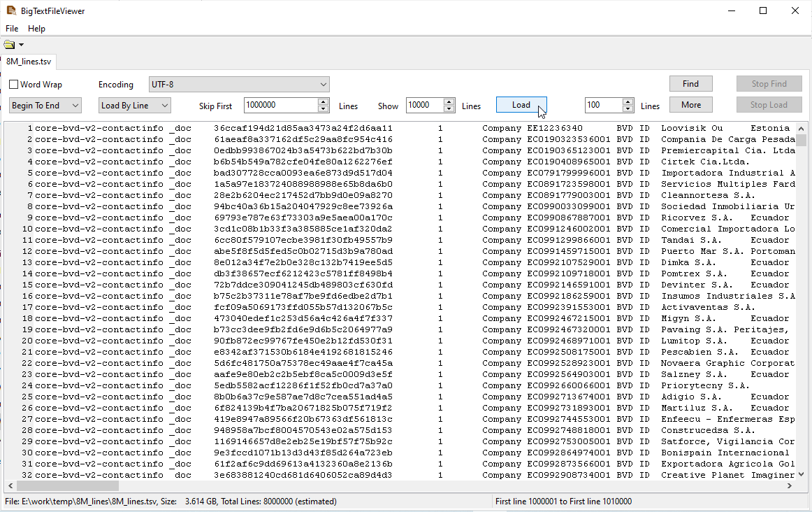Switch to the 8M_lines.tsv tab
The height and width of the screenshot is (512, 812).
[29, 61]
